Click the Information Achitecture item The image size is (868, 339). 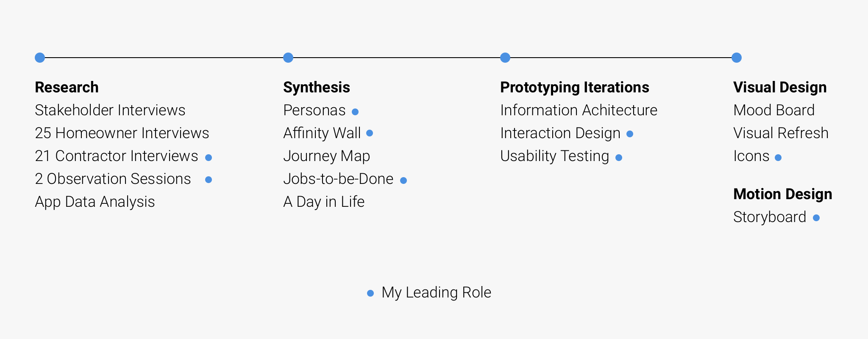coord(579,110)
